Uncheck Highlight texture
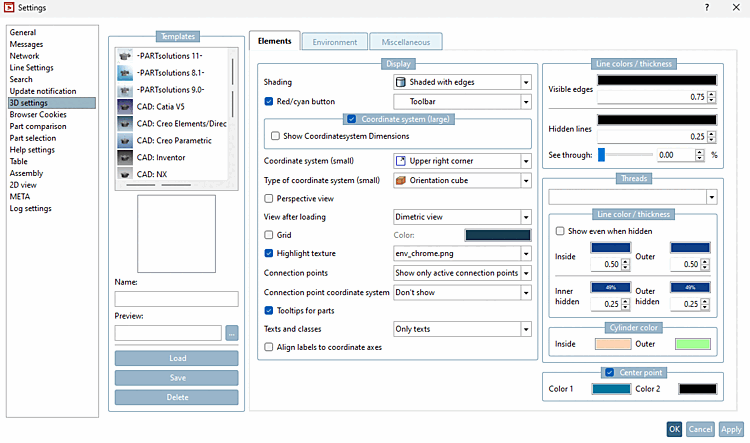Image resolution: width=750 pixels, height=443 pixels. [269, 253]
